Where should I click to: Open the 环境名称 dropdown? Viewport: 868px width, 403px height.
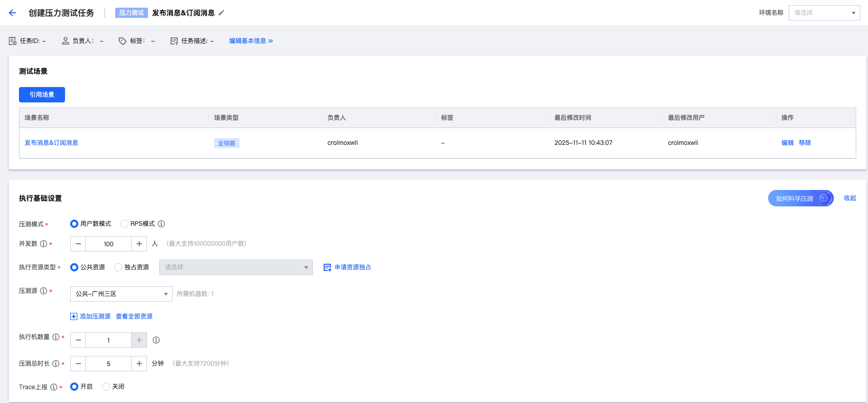tap(823, 13)
